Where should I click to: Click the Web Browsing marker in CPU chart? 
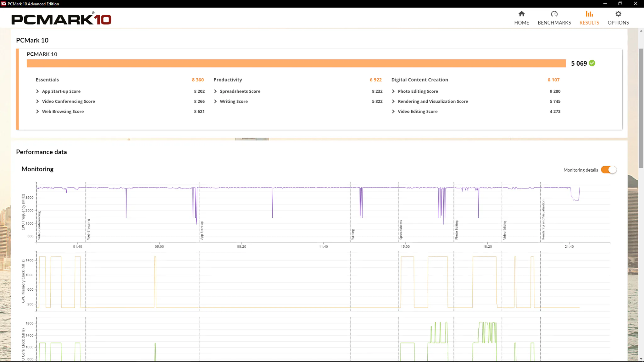(x=88, y=229)
